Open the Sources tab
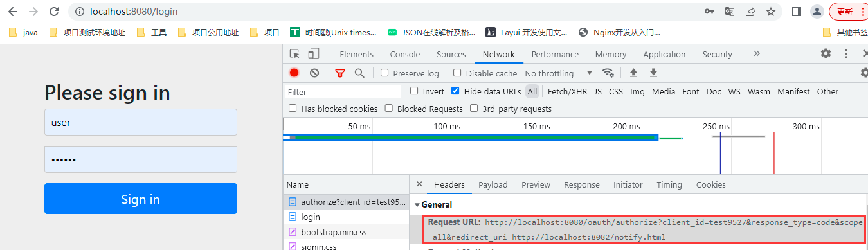 [451, 55]
